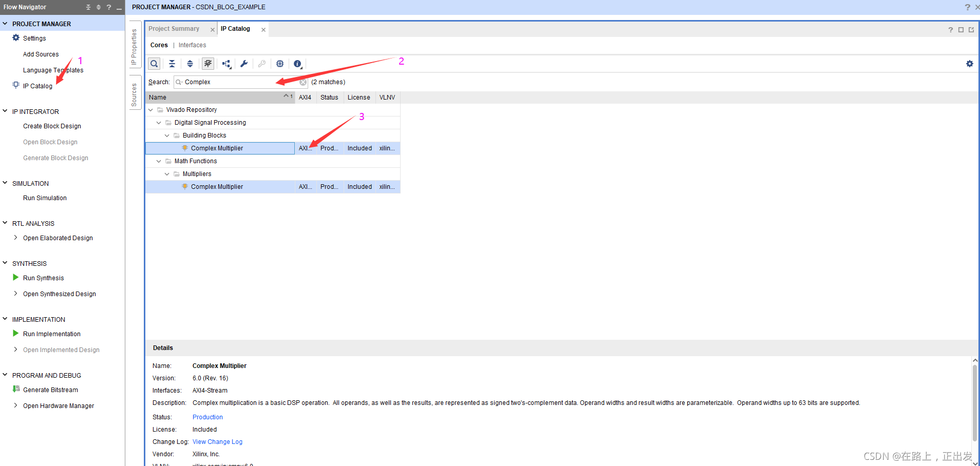This screenshot has width=980, height=466.
Task: Clear the Complex search with the X button
Action: click(x=303, y=82)
